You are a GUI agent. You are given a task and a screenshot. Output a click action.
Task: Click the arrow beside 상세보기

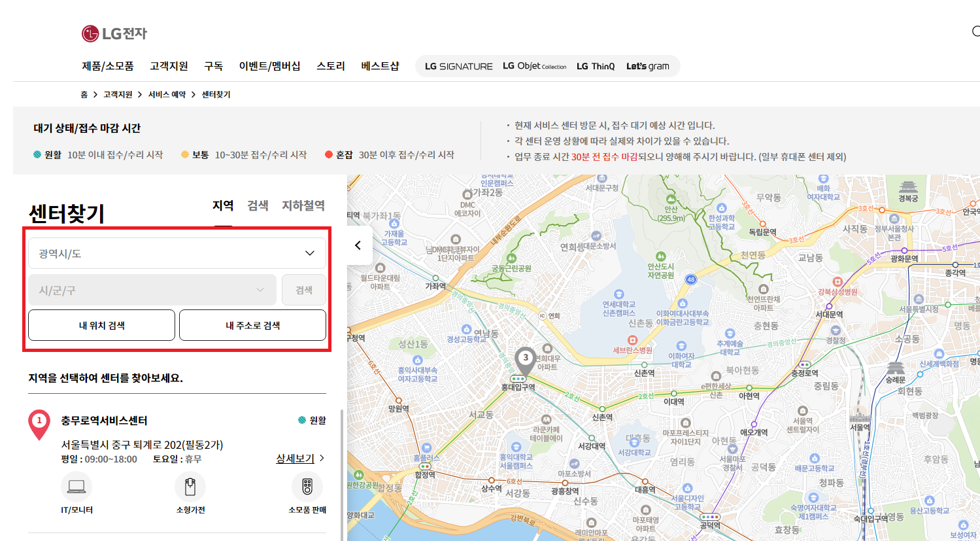(321, 459)
